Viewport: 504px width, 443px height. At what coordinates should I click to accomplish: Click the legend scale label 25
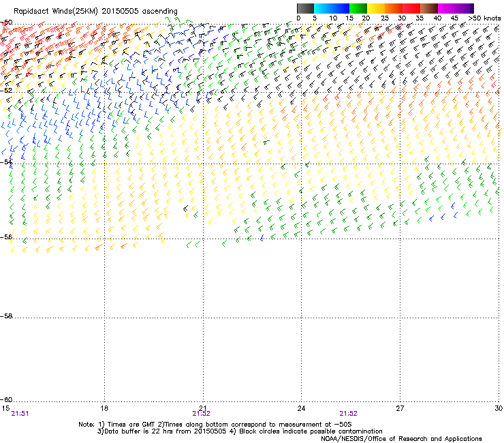[x=385, y=18]
